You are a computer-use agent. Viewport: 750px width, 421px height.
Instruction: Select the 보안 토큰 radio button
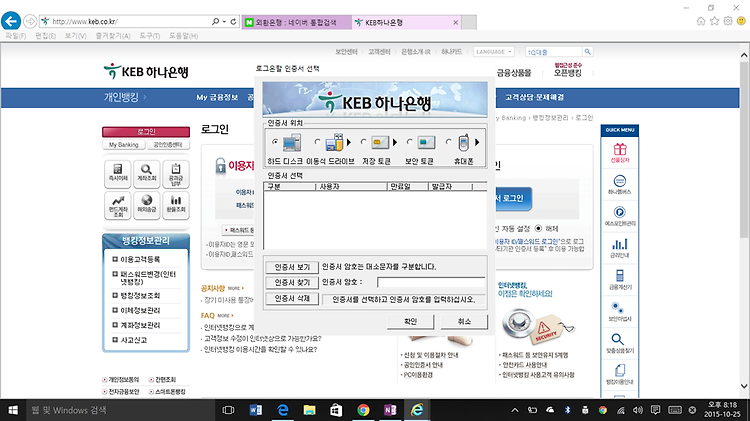409,142
